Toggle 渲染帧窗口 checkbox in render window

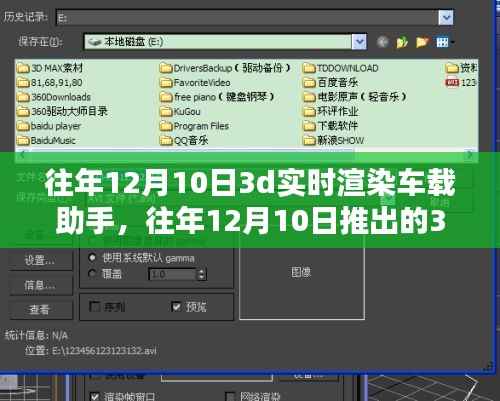pyautogui.click(x=95, y=397)
